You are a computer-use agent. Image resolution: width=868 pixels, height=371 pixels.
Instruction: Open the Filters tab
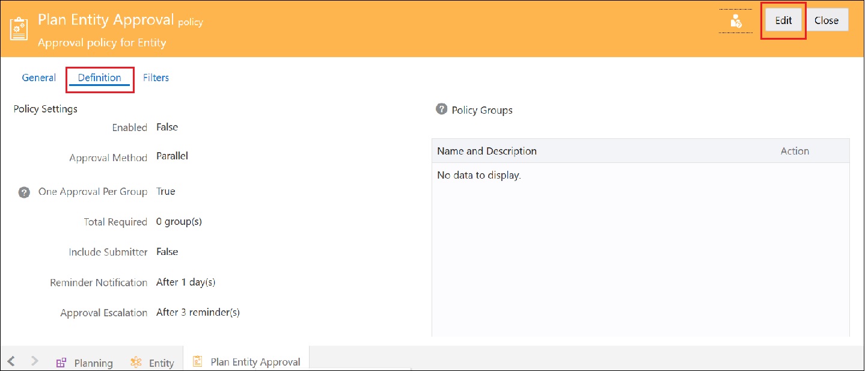pyautogui.click(x=156, y=77)
